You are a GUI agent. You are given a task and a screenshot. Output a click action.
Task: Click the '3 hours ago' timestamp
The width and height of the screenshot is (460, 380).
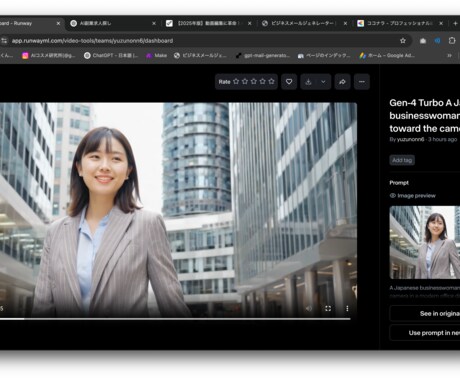[442, 139]
